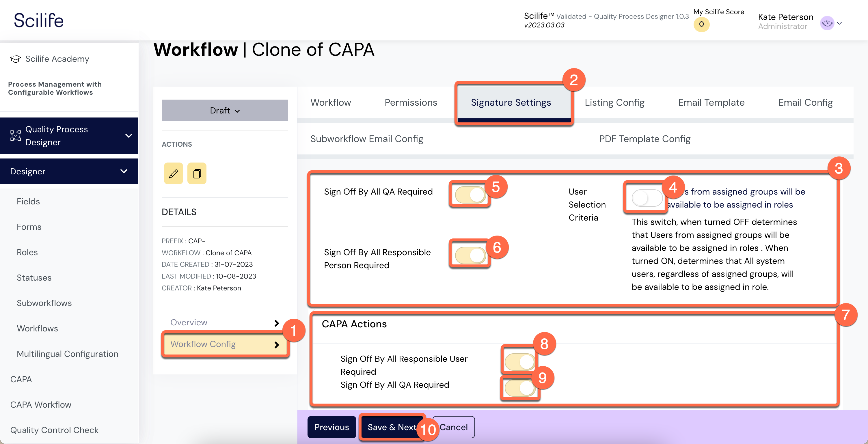
Task: Click the "WORKFLOW : Clone of CAPA" line
Action: (206, 253)
